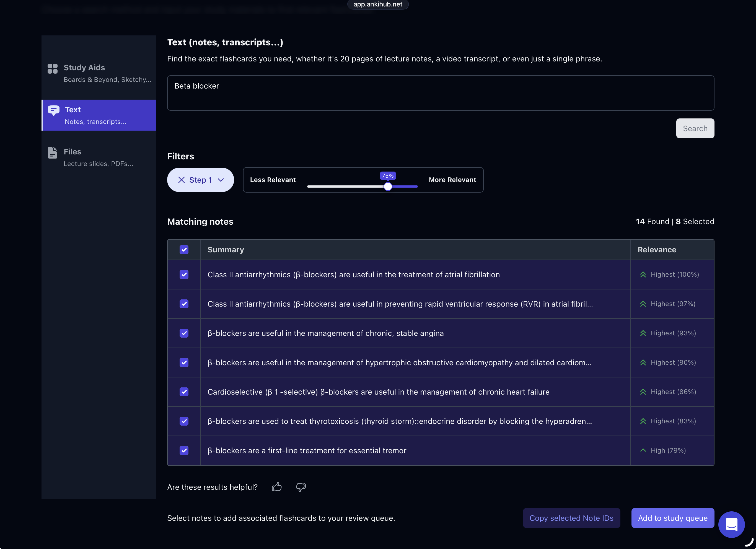This screenshot has height=549, width=756.
Task: Click the Highest (93%) relevance value
Action: click(673, 333)
